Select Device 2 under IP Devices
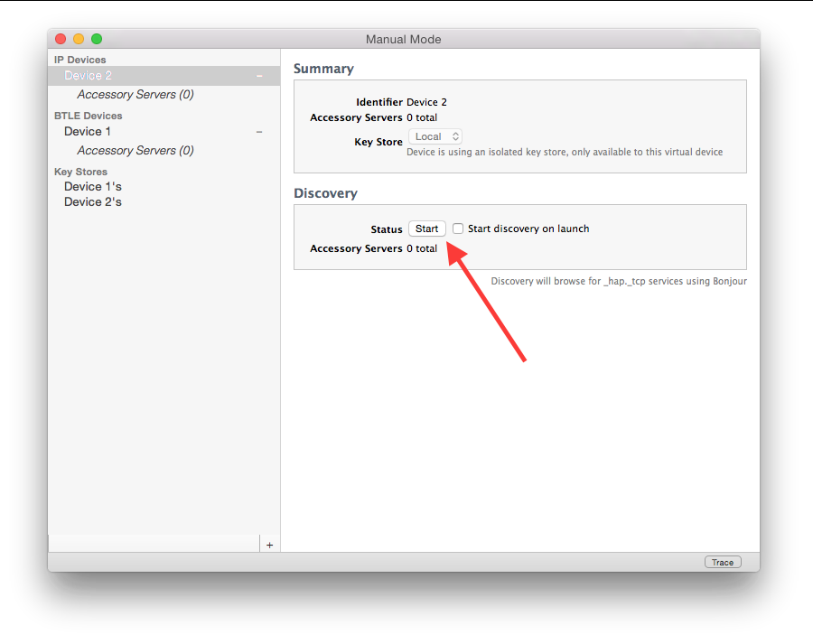This screenshot has width=813, height=644. coord(164,76)
